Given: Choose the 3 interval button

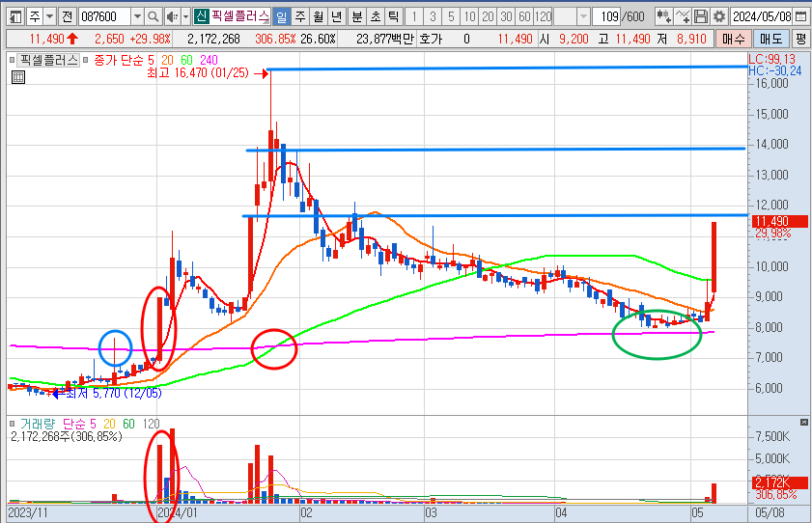Looking at the screenshot, I should click(x=433, y=17).
